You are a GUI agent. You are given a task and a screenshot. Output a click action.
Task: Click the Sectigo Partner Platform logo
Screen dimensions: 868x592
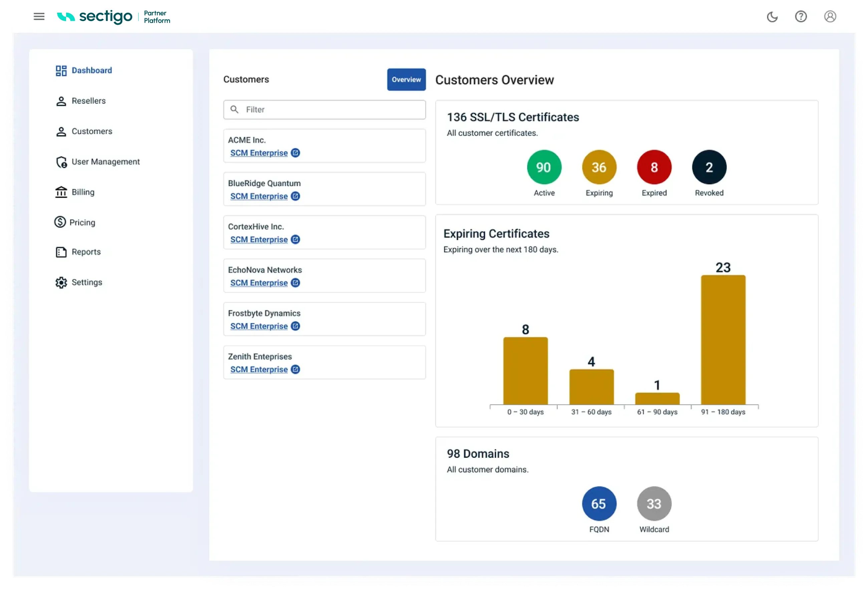114,17
